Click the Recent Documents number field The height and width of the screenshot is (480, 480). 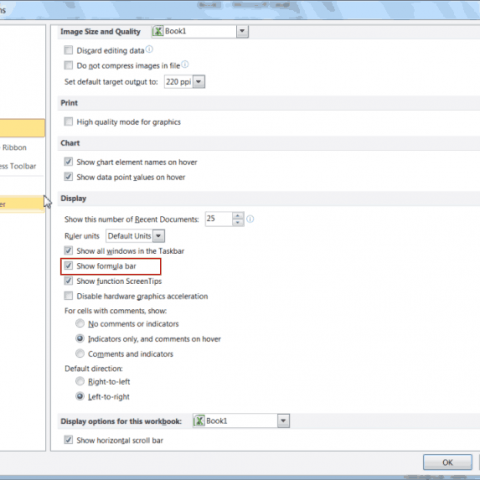[218, 219]
